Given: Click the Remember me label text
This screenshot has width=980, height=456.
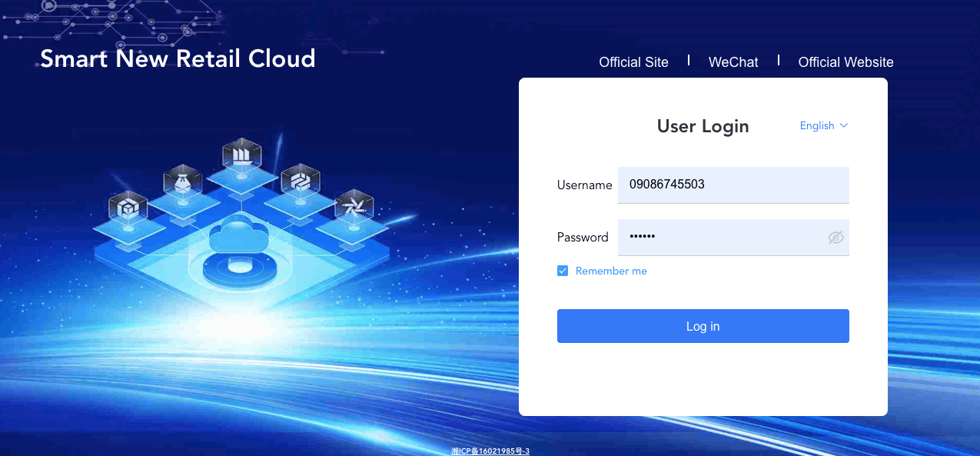Looking at the screenshot, I should pos(611,271).
